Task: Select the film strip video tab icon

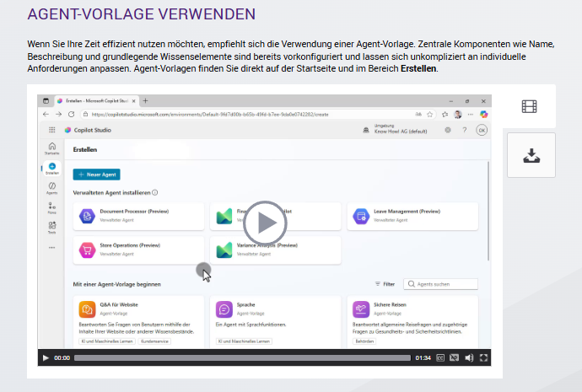Action: 530,106
